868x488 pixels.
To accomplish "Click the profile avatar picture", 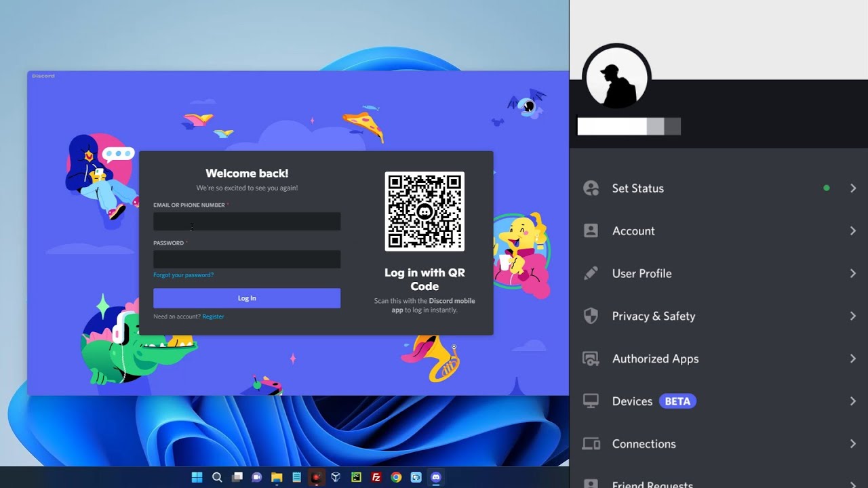I will (x=617, y=78).
